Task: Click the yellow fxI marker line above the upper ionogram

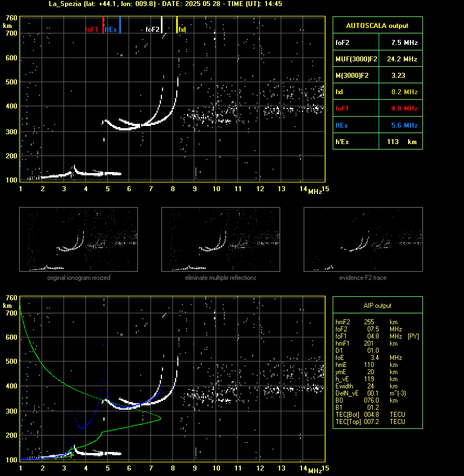Action: (x=177, y=25)
